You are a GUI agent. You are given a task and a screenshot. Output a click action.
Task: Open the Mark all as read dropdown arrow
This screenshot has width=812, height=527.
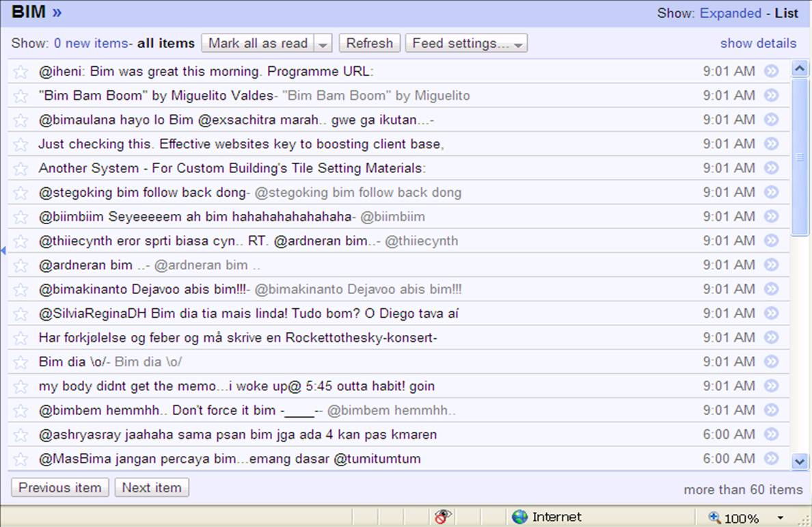[x=323, y=44]
